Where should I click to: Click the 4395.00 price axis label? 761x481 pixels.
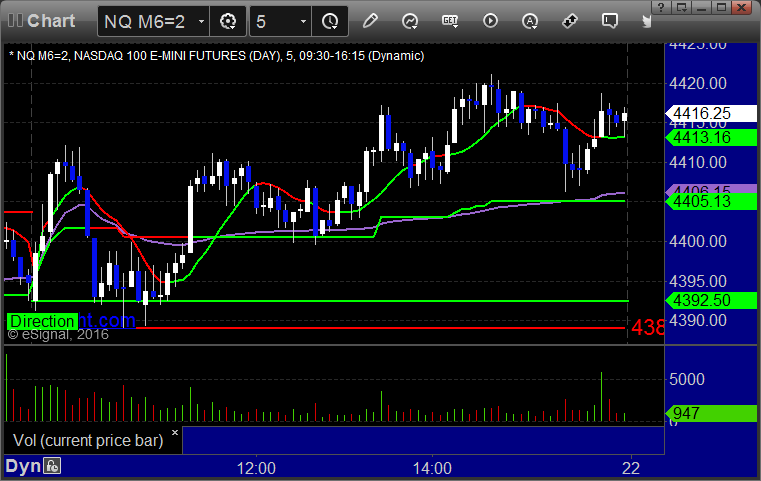tap(698, 282)
